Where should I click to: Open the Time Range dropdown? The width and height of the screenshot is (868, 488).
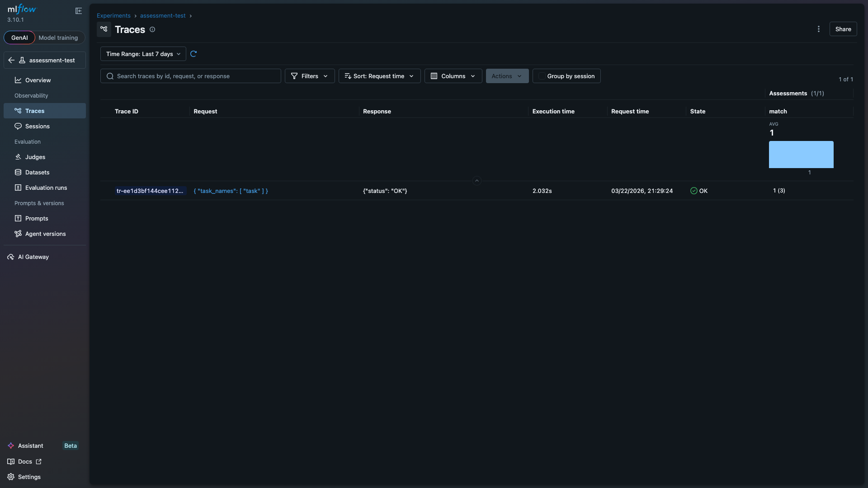[x=142, y=54]
